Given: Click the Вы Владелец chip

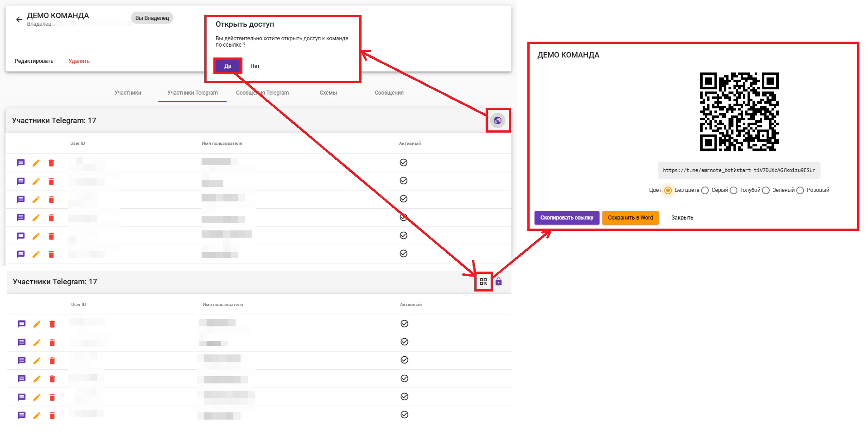Looking at the screenshot, I should coord(152,18).
